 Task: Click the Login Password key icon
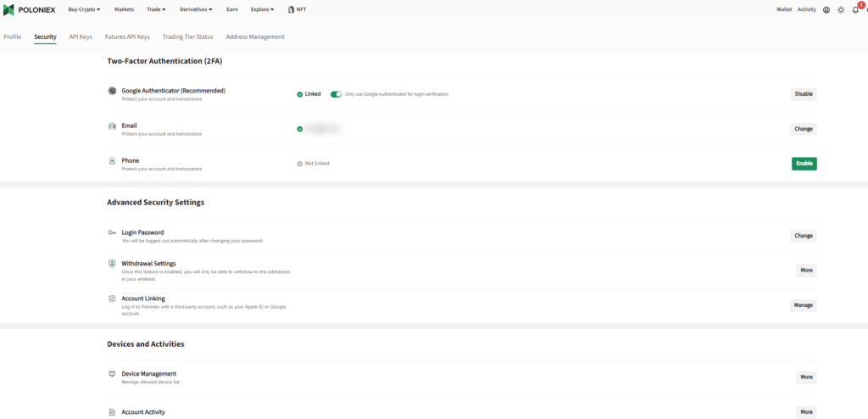coord(112,232)
